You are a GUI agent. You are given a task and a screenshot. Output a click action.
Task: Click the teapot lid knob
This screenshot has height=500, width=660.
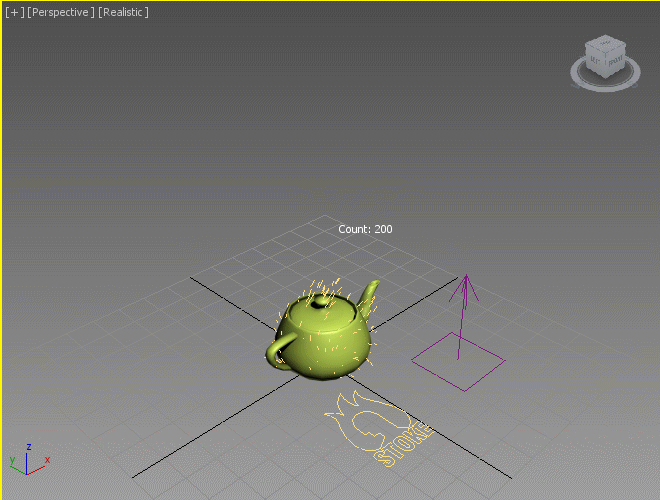[321, 301]
